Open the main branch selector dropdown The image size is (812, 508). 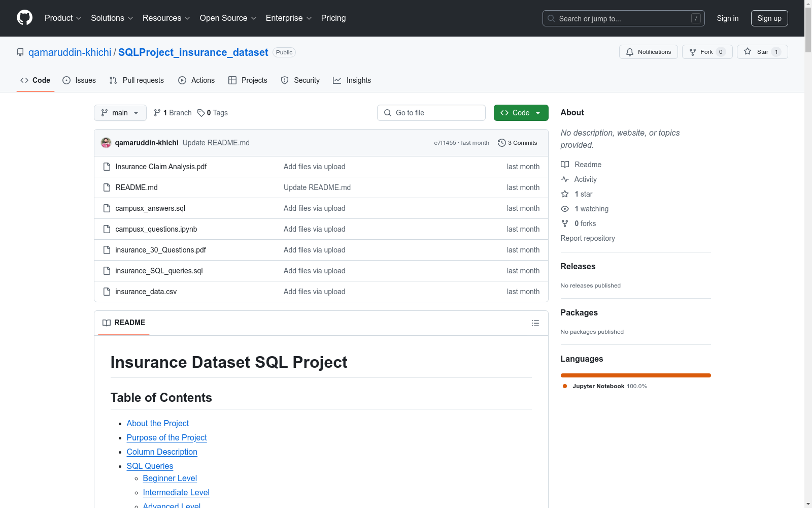(x=120, y=113)
